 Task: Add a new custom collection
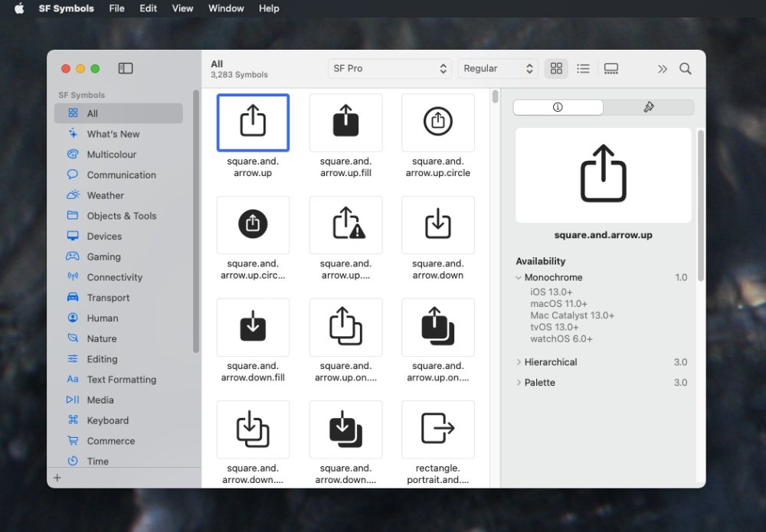point(57,478)
